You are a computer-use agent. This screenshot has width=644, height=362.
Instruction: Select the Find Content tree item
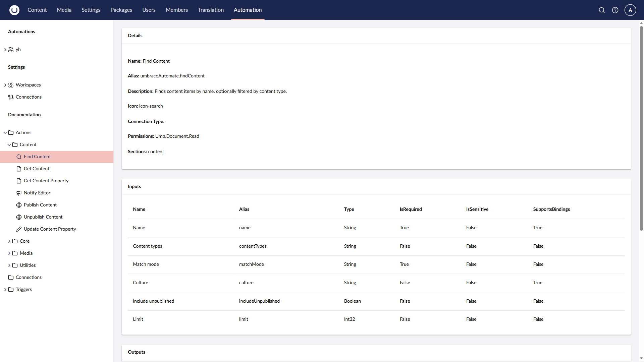(57, 157)
